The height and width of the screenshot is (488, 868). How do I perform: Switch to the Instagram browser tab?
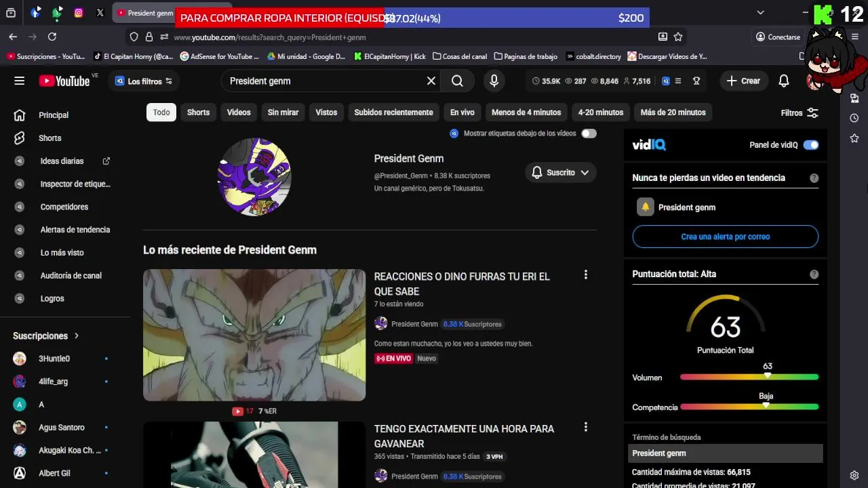[x=79, y=12]
